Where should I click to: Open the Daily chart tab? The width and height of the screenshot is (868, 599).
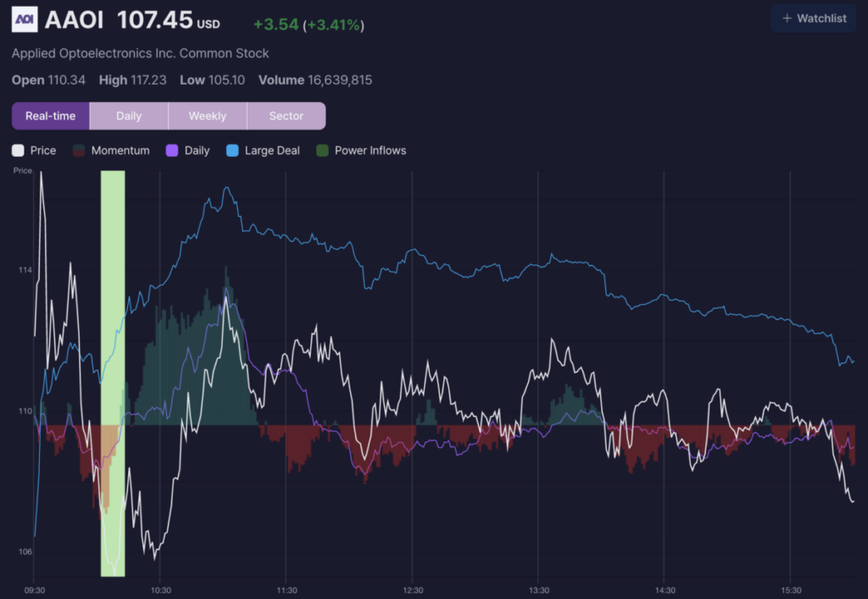point(129,116)
